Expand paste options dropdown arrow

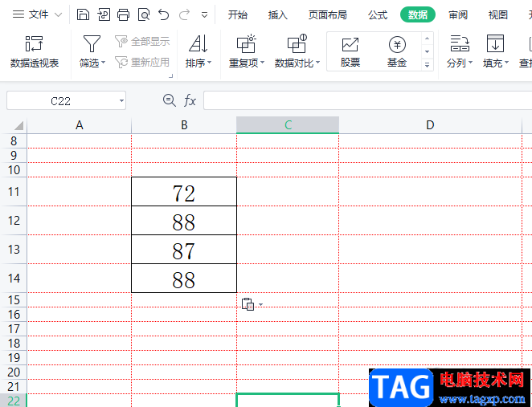coord(260,304)
